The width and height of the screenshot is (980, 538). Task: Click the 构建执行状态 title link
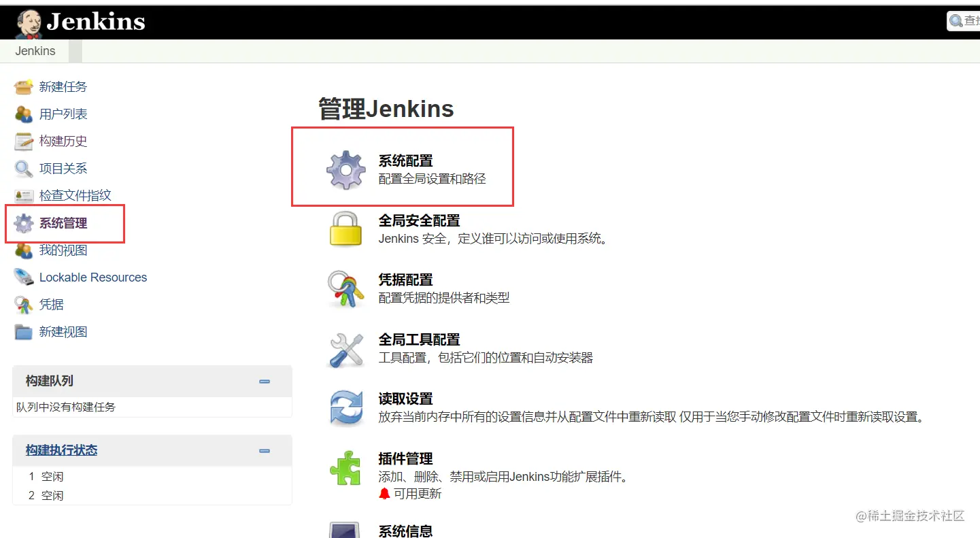click(62, 450)
